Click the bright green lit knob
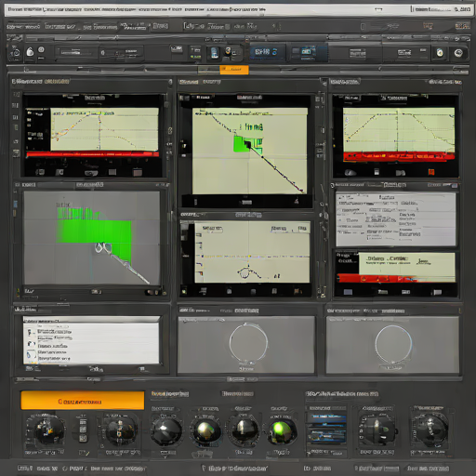Image resolution: width=476 pixels, height=476 pixels. (x=282, y=430)
